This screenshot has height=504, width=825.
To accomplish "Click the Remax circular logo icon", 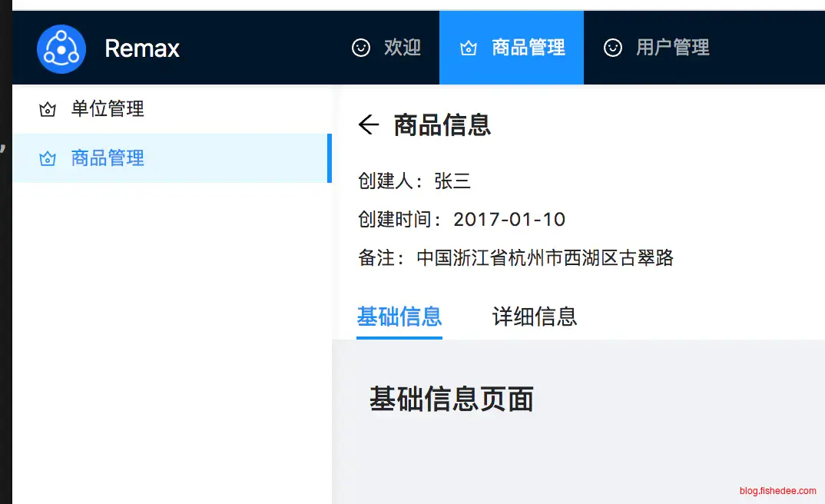I will click(x=61, y=48).
